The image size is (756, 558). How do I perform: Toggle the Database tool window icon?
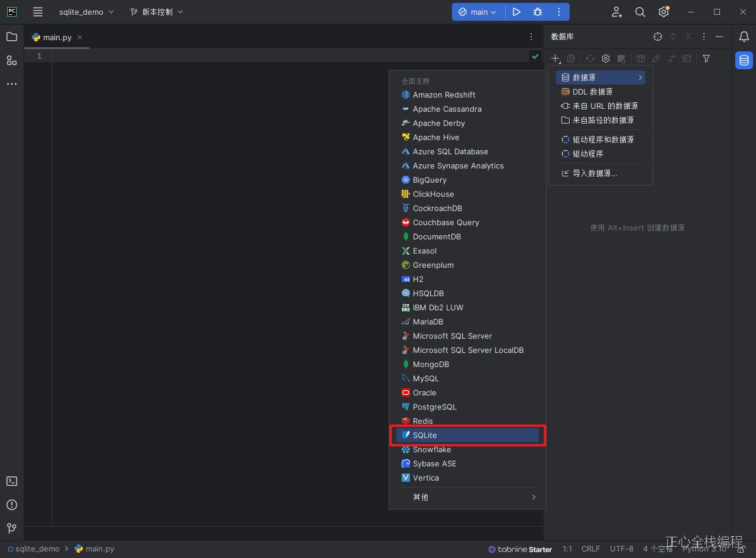744,60
